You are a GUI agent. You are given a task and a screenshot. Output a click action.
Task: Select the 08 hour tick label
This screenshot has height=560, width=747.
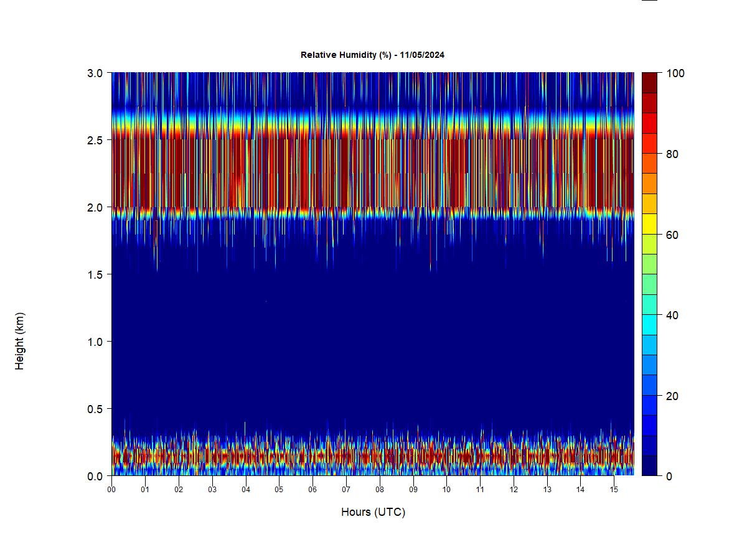(379, 490)
